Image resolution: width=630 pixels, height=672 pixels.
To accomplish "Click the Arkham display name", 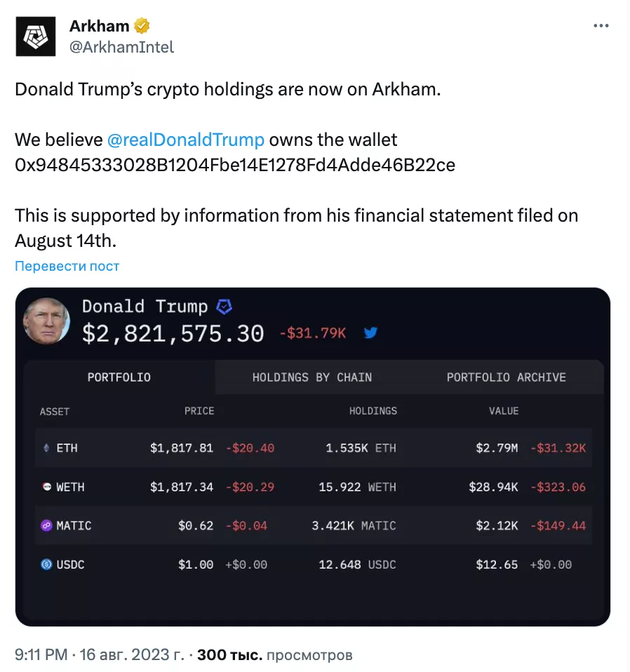I will (x=99, y=26).
